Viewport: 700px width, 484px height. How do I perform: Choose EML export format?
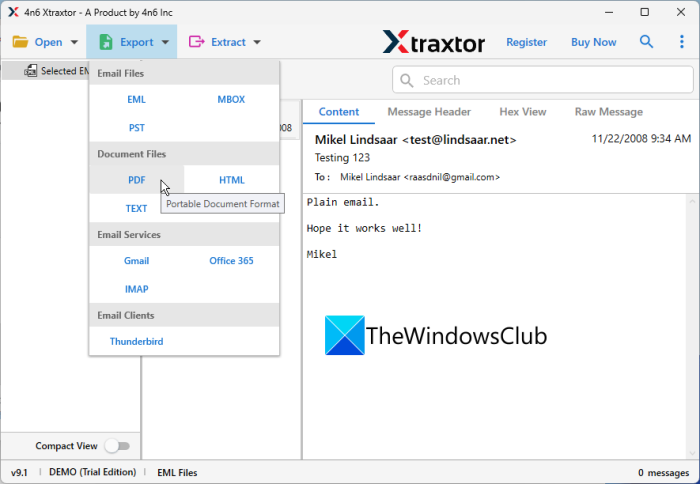136,100
